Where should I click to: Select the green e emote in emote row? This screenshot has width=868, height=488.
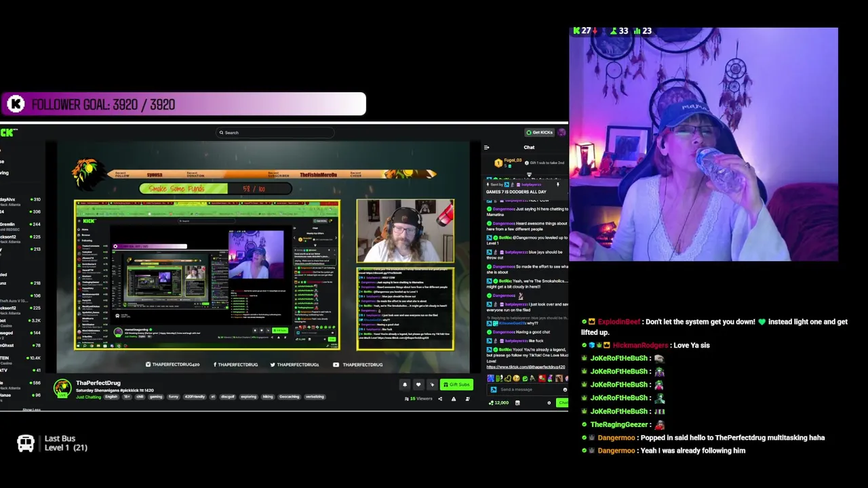[x=524, y=378]
